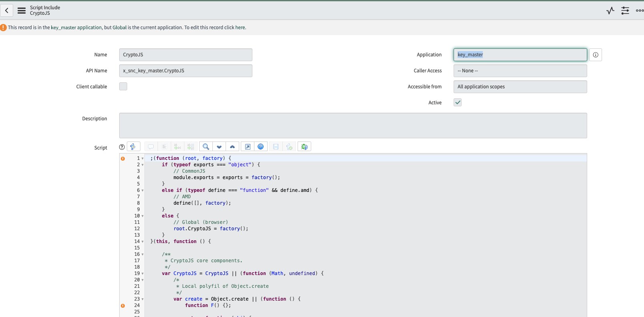Open more options ellipsis in header
The width and height of the screenshot is (644, 317).
tap(640, 11)
